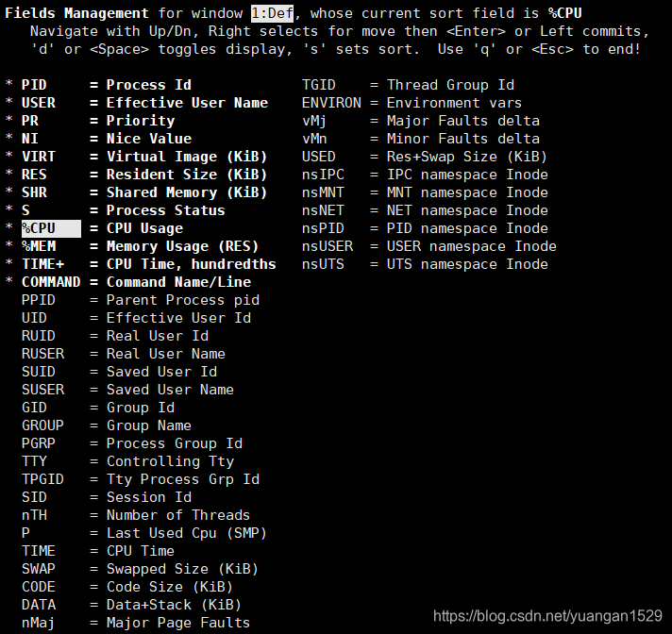Image resolution: width=672 pixels, height=634 pixels.
Task: Click the DATA field name
Action: [x=39, y=605]
